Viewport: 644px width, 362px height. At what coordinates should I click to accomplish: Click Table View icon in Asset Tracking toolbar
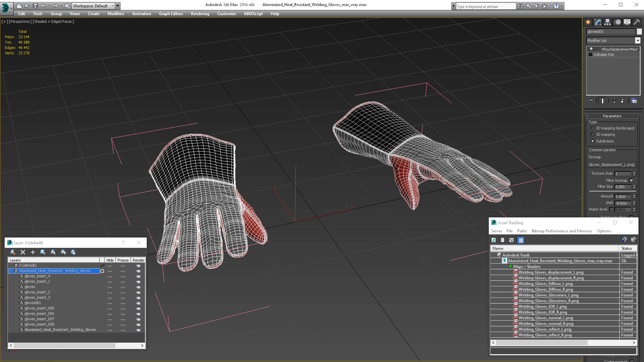tap(521, 240)
